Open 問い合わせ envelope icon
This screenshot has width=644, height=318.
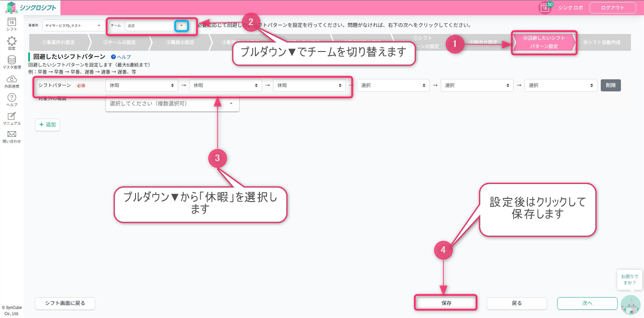pos(12,136)
